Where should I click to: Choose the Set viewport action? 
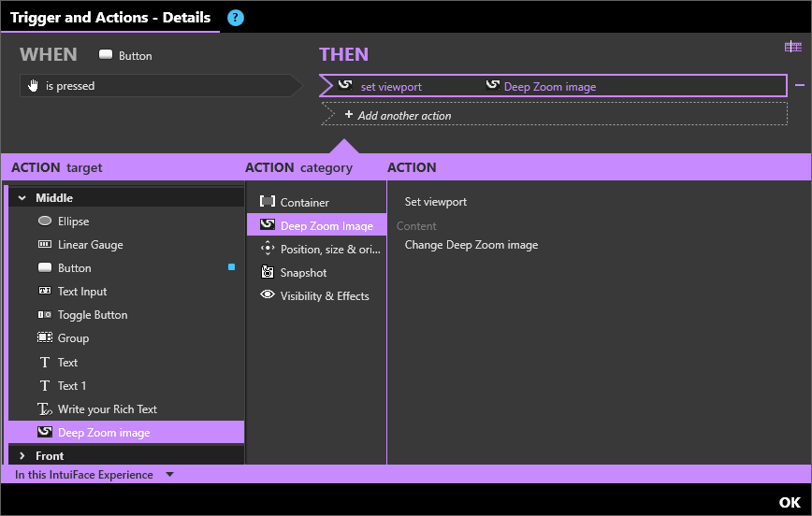(x=436, y=202)
